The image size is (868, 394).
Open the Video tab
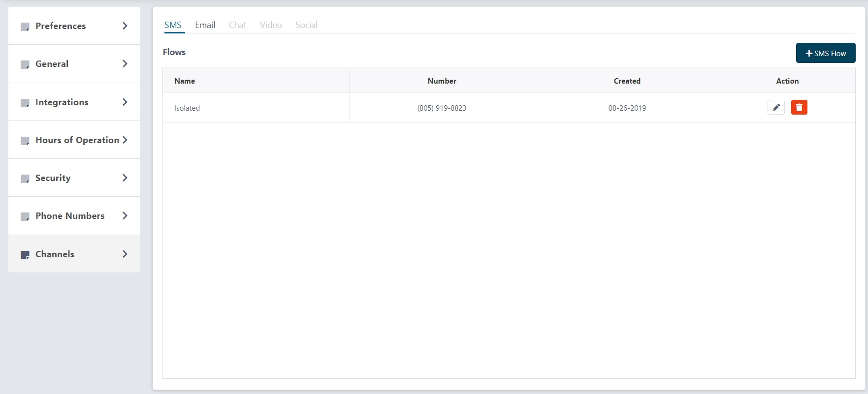point(271,25)
